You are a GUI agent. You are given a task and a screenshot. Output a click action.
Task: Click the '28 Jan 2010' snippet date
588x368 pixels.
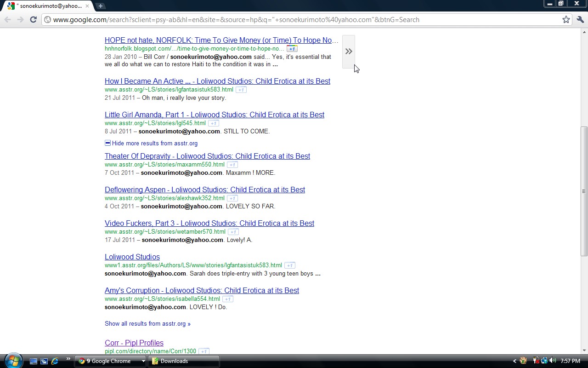[x=121, y=57]
